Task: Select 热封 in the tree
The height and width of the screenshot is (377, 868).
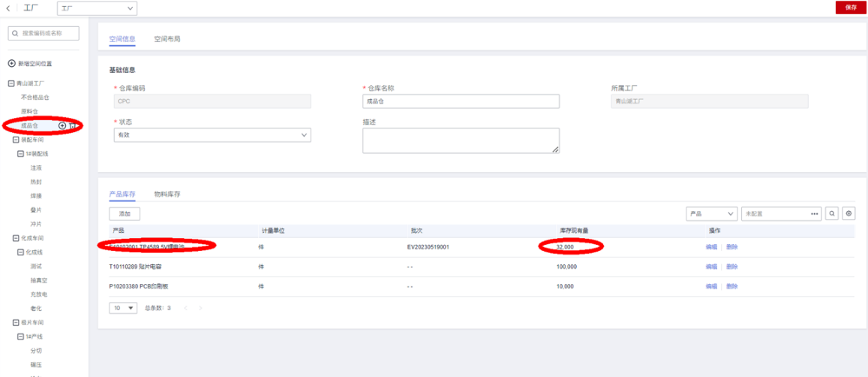Action: tap(36, 182)
